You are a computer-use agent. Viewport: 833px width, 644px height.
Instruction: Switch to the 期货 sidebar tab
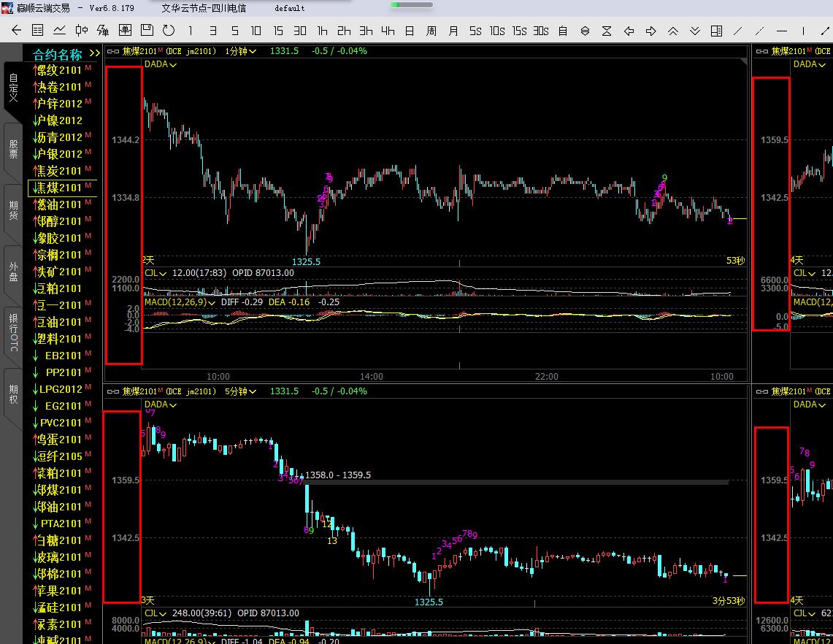[x=13, y=210]
